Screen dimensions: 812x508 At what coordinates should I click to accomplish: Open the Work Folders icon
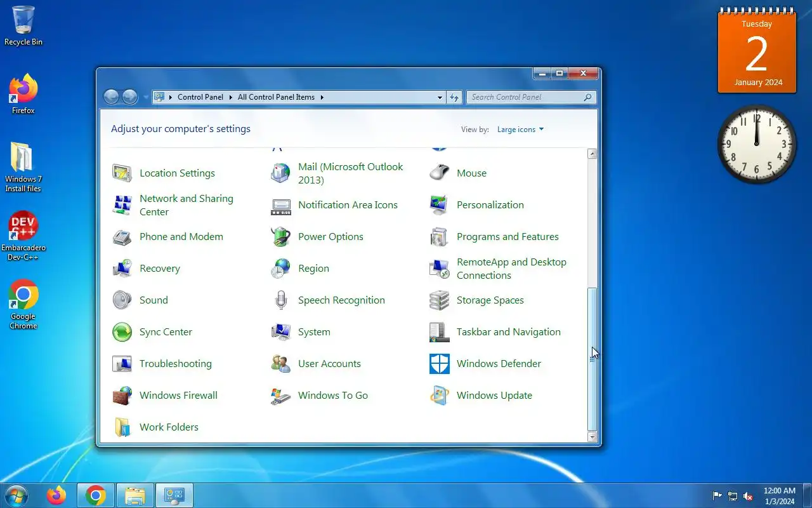122,427
